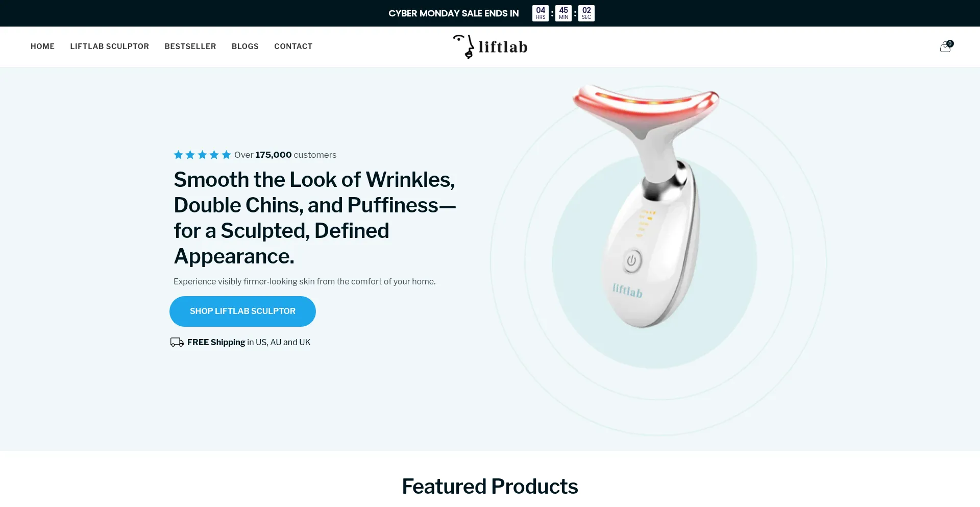
Task: Click the Featured Products heading
Action: click(x=490, y=487)
